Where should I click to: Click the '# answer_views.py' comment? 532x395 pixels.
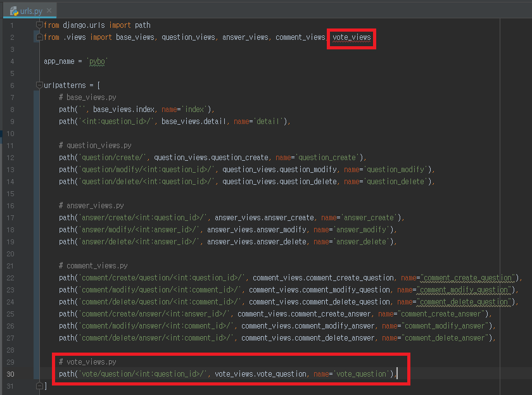(91, 206)
